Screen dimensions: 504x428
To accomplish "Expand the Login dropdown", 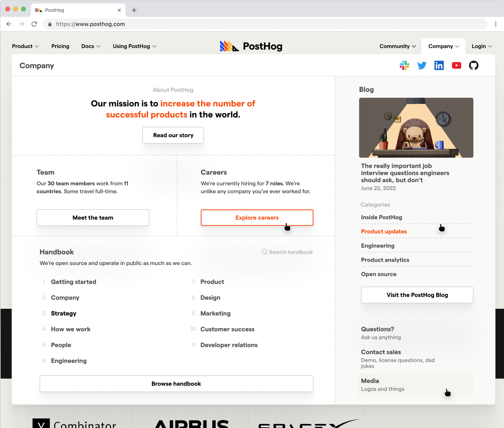I will 481,46.
